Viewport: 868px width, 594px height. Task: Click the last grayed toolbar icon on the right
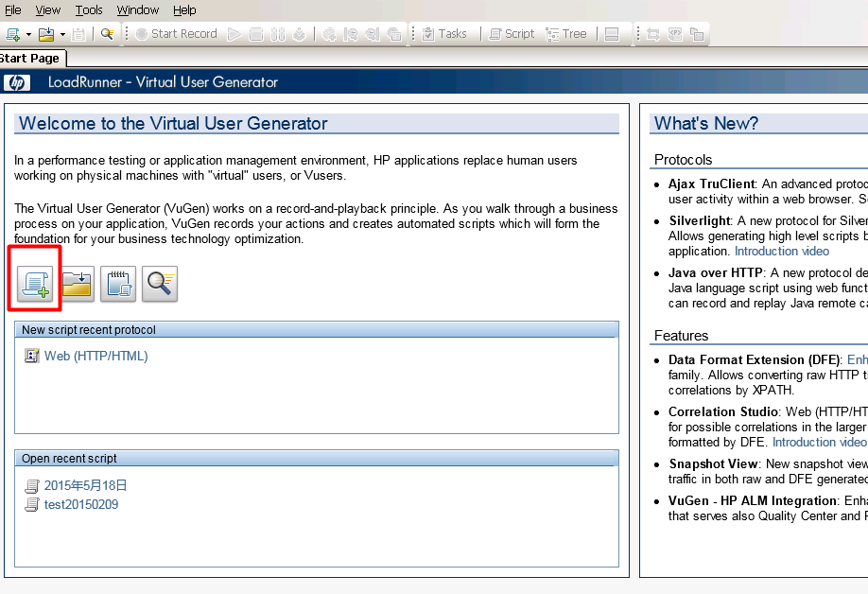697,34
